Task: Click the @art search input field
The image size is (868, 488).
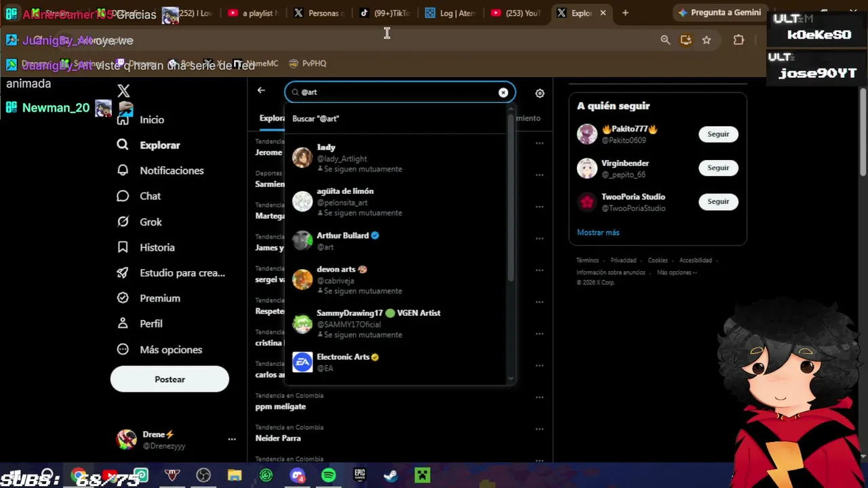Action: [399, 92]
